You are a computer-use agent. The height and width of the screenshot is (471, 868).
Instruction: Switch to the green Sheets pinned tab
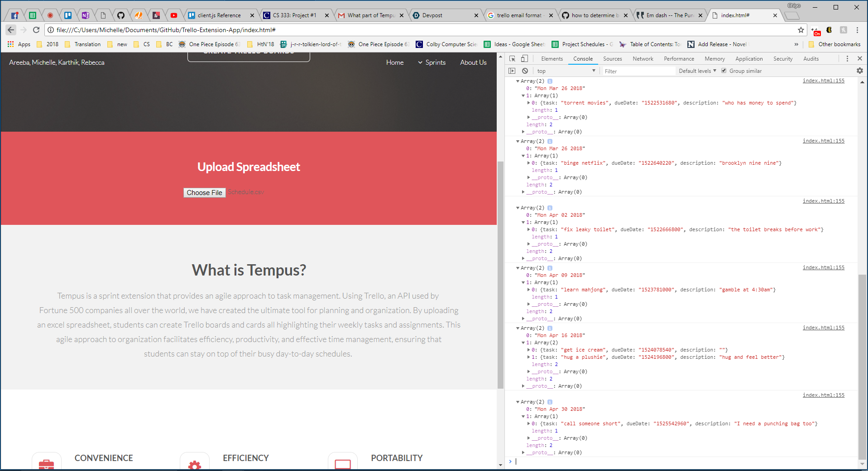coord(33,15)
